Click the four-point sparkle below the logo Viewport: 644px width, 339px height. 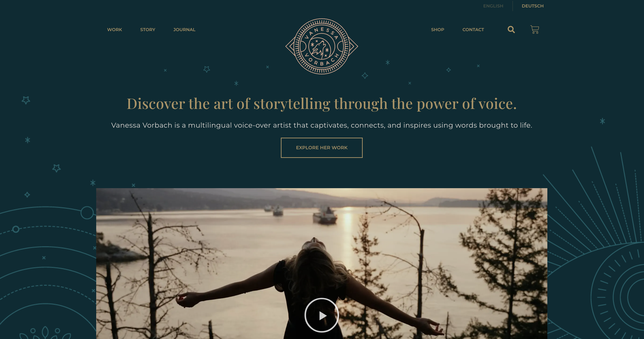(365, 76)
